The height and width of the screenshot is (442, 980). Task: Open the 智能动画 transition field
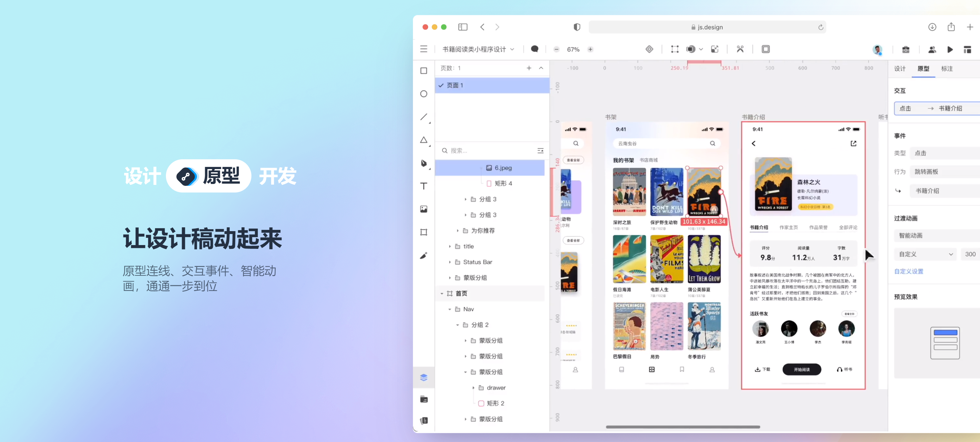click(937, 236)
